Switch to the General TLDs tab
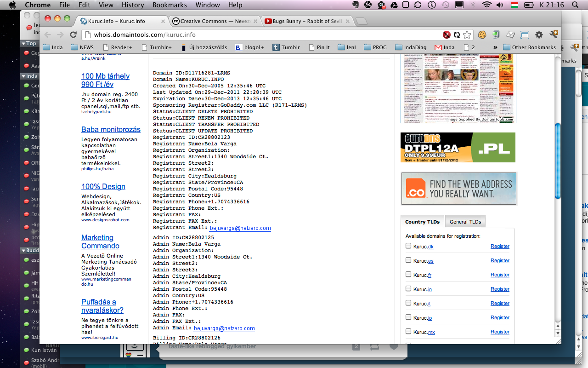The height and width of the screenshot is (368, 588). (x=465, y=222)
